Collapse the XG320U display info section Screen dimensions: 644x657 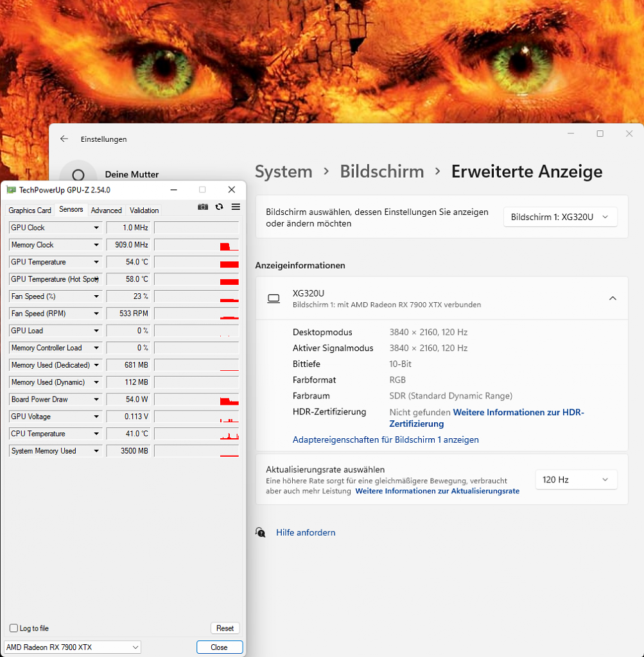tap(613, 298)
